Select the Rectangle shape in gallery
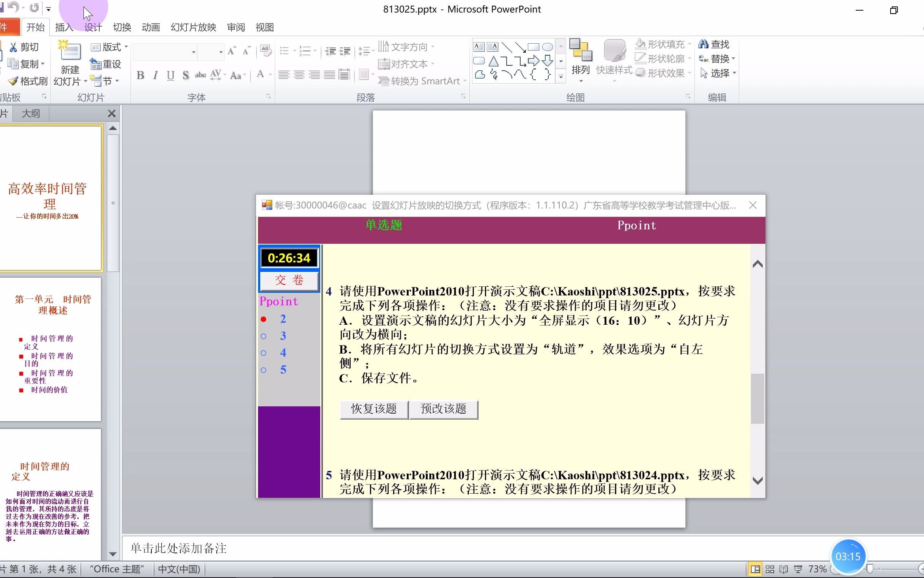 point(534,47)
